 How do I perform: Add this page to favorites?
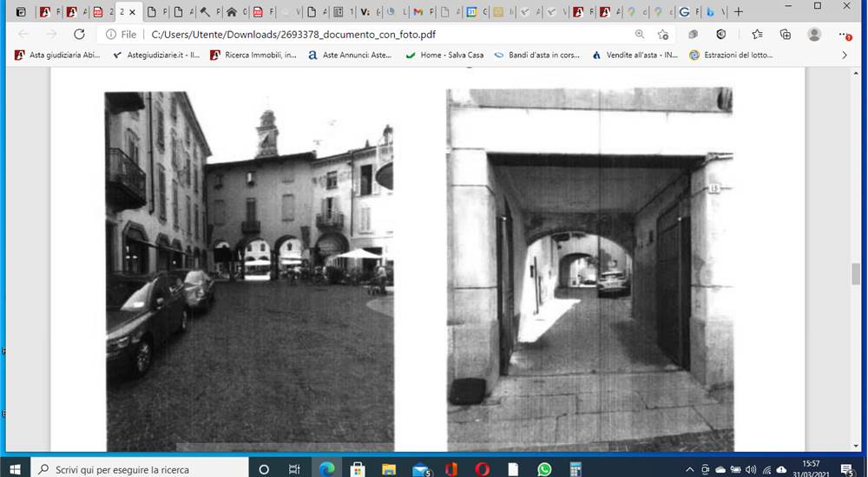point(662,35)
